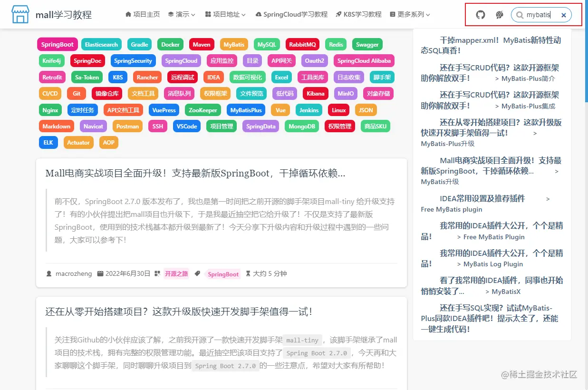Click the mall学习教程 site title
Viewport: 588px width, 390px height.
click(64, 15)
